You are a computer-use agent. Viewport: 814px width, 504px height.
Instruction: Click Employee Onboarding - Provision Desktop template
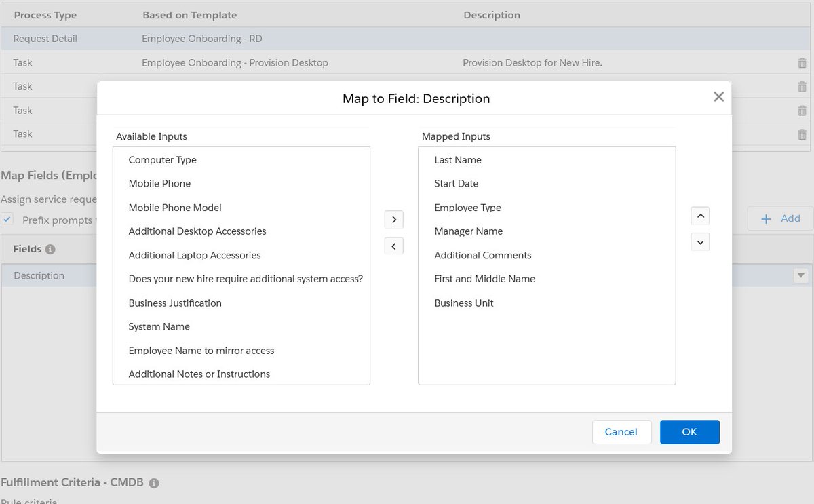click(235, 62)
